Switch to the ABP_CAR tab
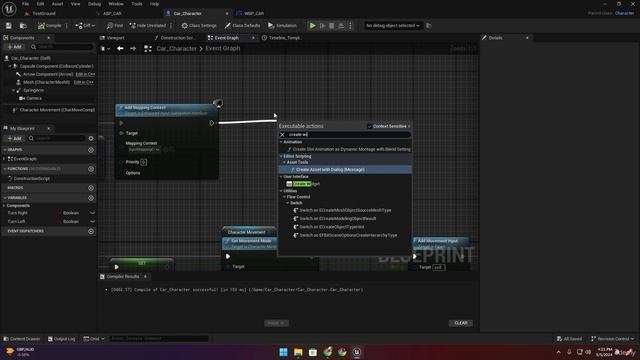The height and width of the screenshot is (360, 640). click(112, 13)
